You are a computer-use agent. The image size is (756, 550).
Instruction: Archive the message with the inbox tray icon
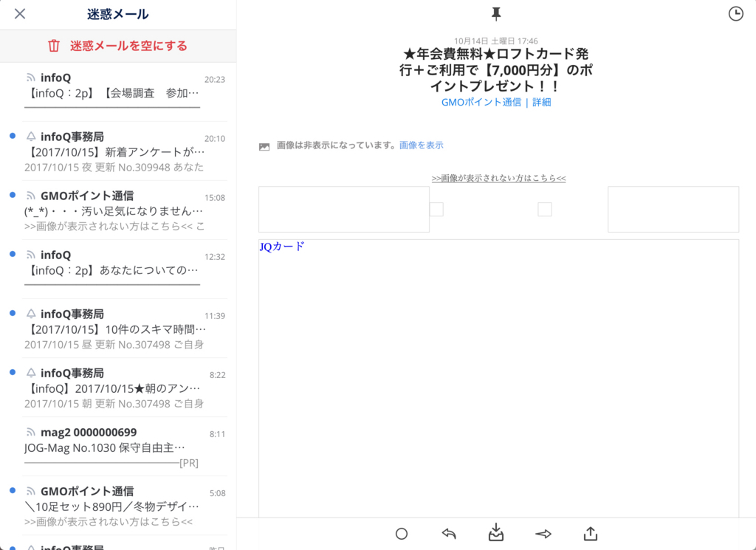coord(496,533)
